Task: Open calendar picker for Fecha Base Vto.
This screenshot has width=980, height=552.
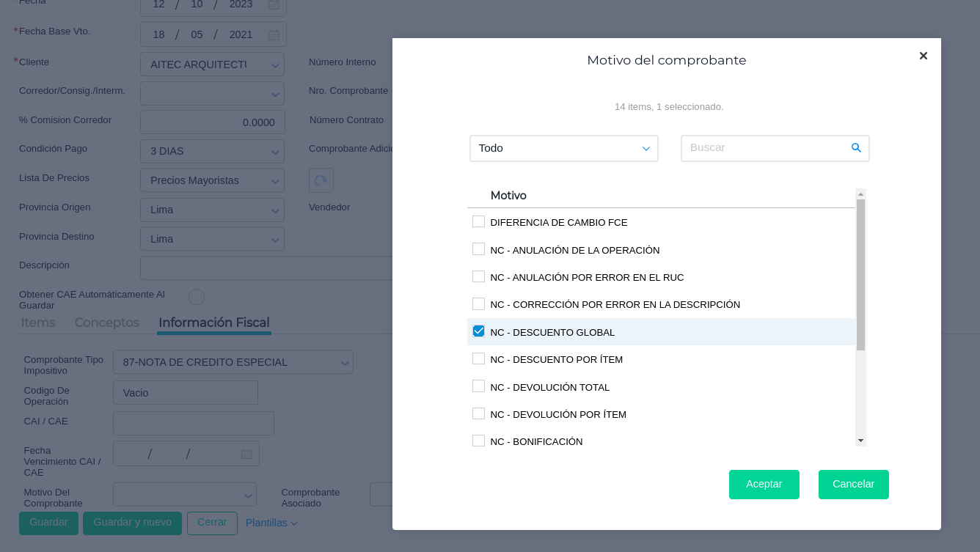Action: [x=274, y=34]
